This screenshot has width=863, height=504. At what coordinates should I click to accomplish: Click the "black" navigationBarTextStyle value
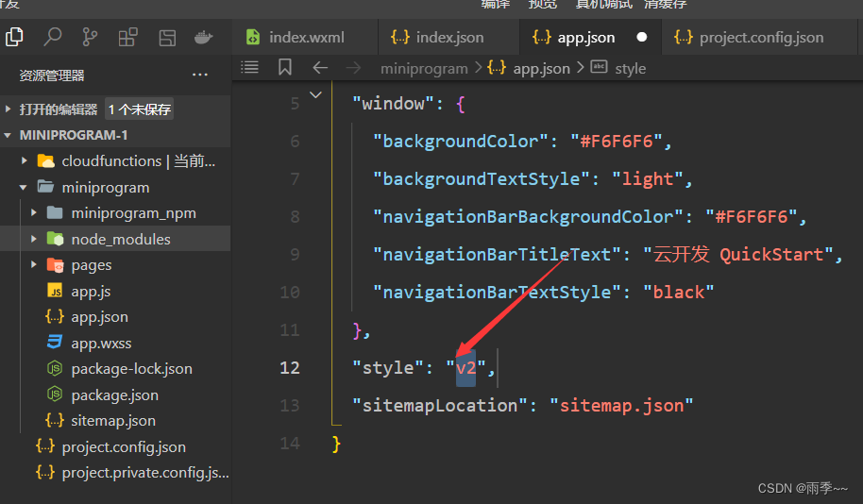click(x=679, y=292)
